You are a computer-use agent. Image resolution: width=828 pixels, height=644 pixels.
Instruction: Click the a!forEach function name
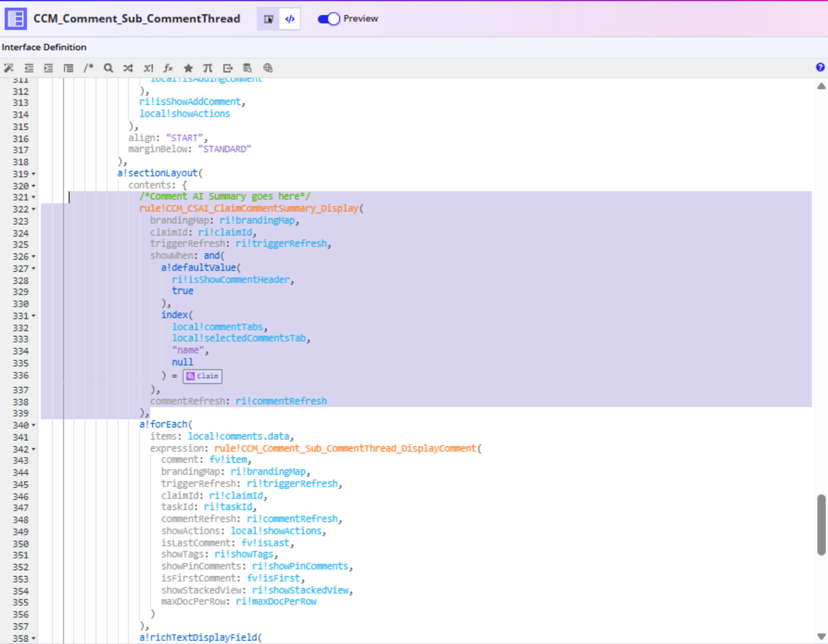[163, 424]
